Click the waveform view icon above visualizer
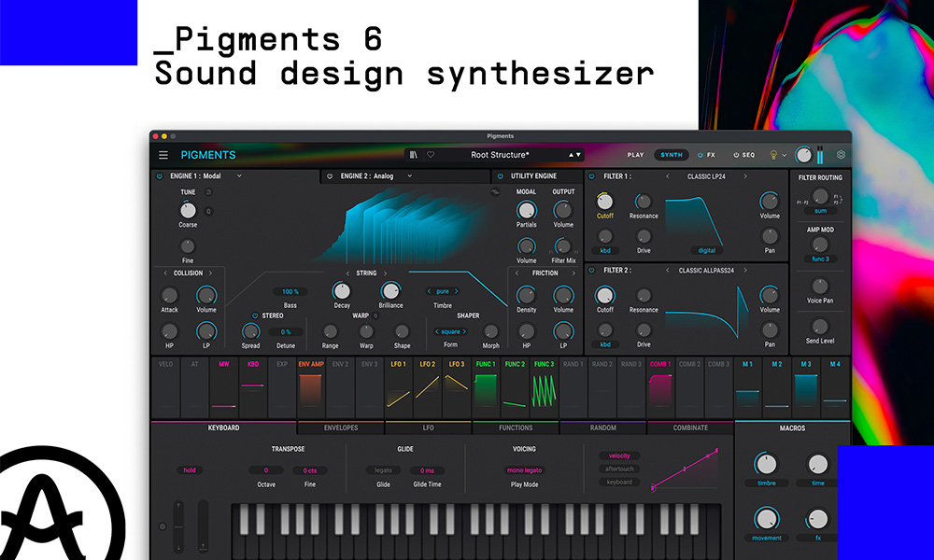 (x=495, y=192)
